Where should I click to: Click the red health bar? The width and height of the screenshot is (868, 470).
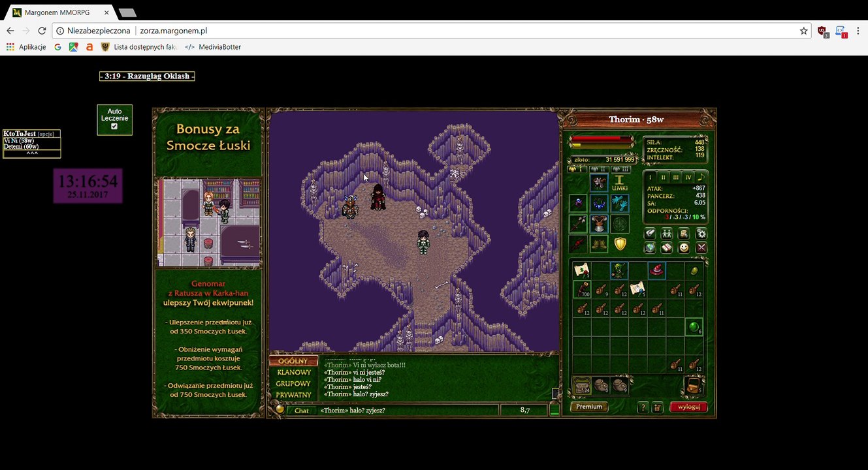(x=602, y=138)
